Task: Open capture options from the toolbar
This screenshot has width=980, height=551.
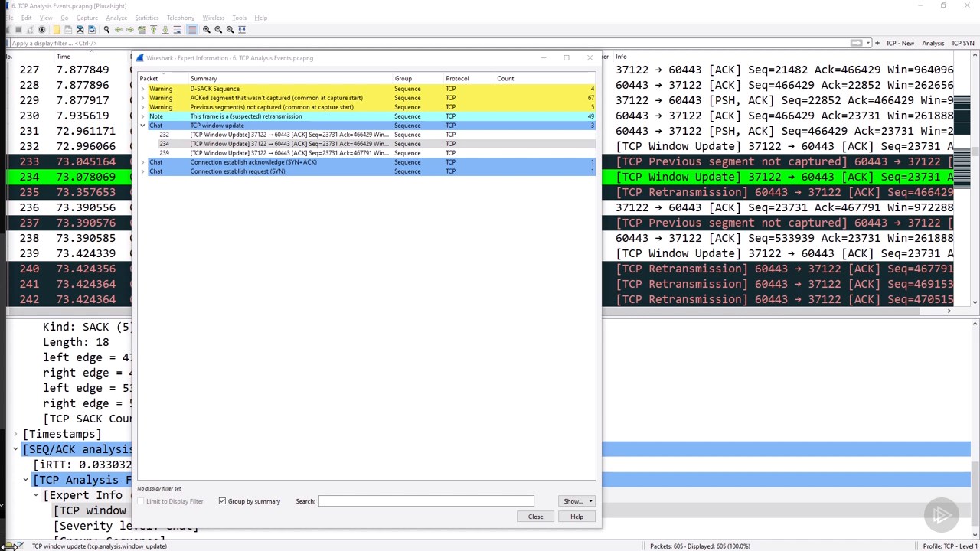Action: [41, 29]
